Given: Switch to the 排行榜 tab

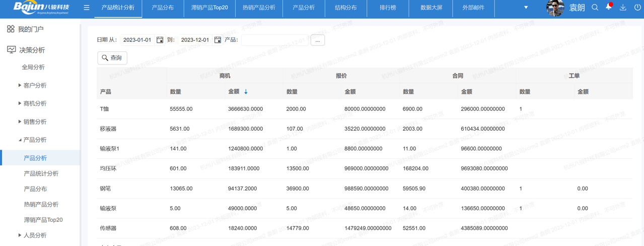Looking at the screenshot, I should coord(388,8).
